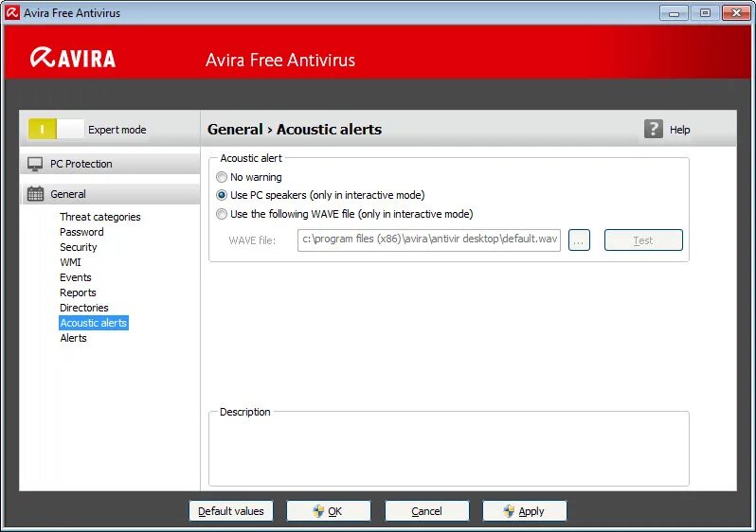Open WMI settings
Screen dimensions: 756x532
70,262
